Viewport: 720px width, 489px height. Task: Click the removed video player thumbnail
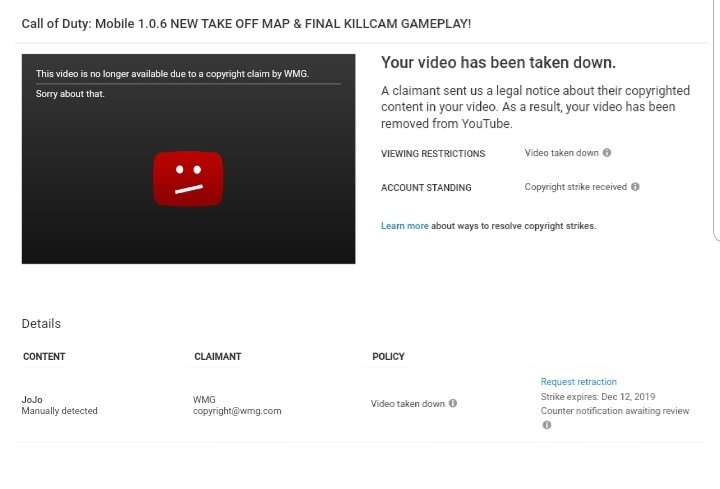pos(188,159)
